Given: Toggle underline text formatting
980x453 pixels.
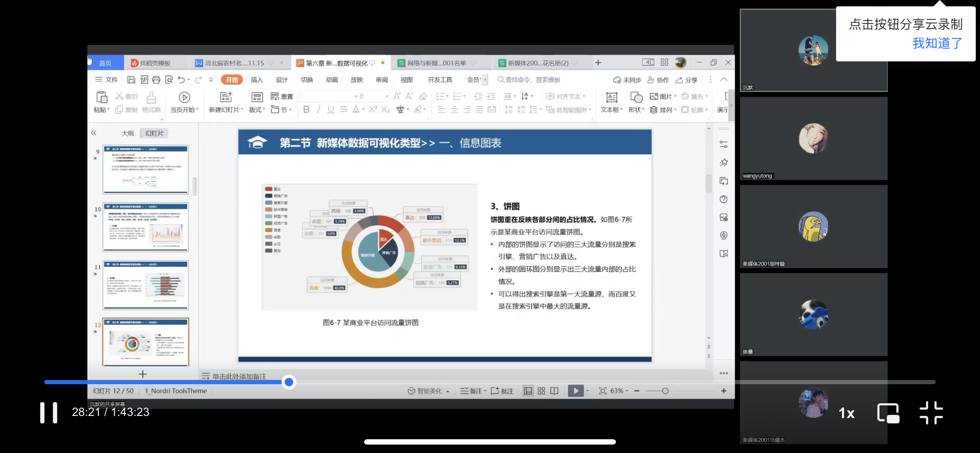Looking at the screenshot, I should pyautogui.click(x=331, y=109).
